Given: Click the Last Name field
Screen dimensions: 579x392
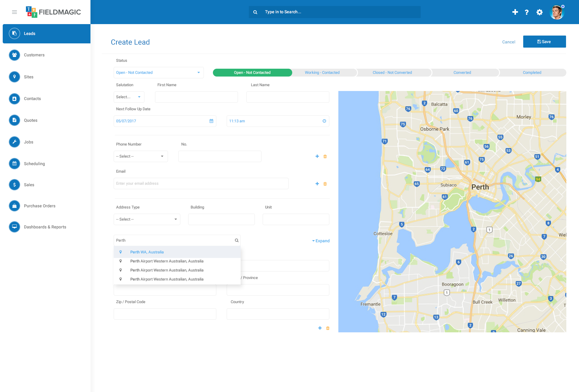Looking at the screenshot, I should tap(288, 97).
